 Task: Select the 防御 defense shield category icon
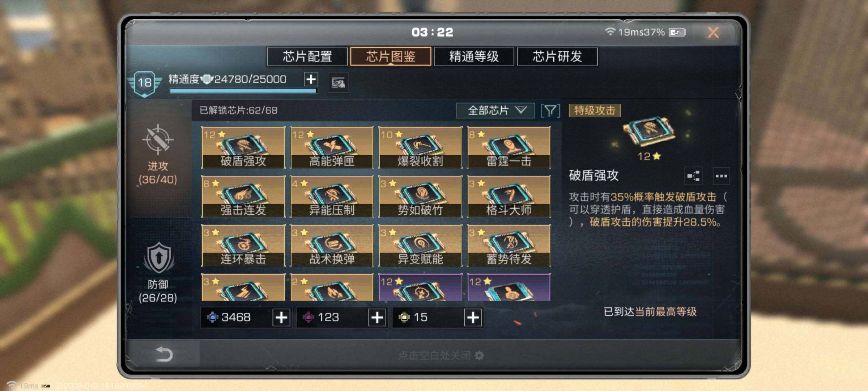pos(159,258)
